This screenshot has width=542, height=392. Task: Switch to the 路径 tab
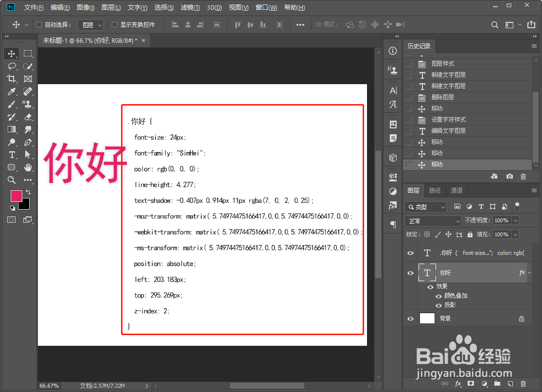coord(435,190)
